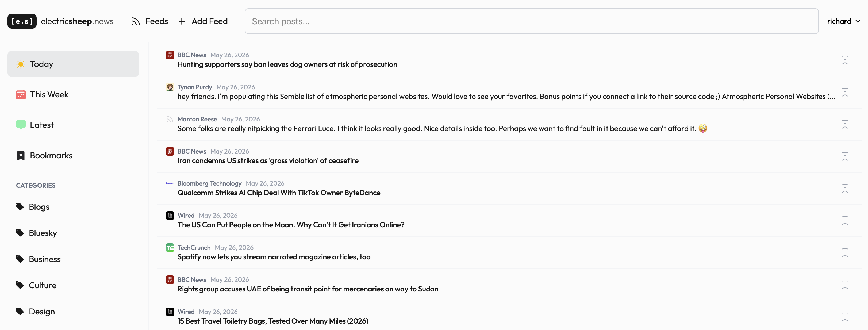Bookmark the Manton Reese Ferrari Luce post
This screenshot has height=330, width=868.
844,124
